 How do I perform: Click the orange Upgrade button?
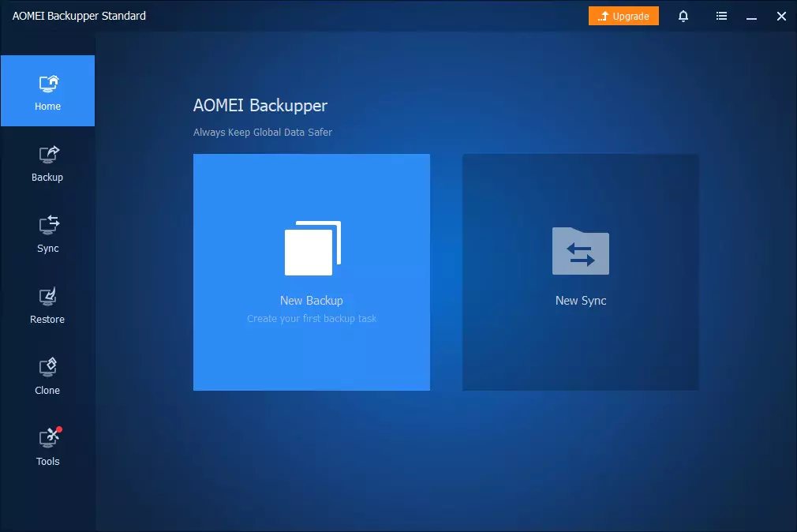point(623,16)
